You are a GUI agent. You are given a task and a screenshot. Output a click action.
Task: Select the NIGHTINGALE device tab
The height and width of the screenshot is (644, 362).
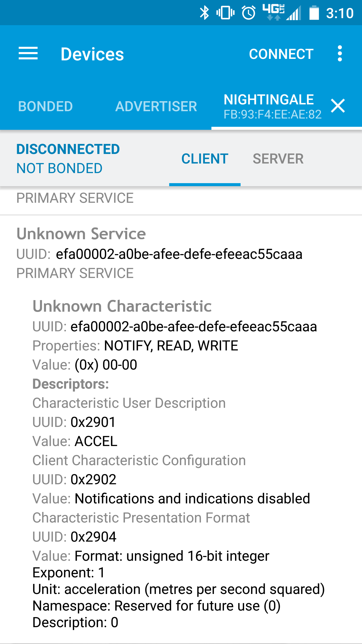pos(269,106)
